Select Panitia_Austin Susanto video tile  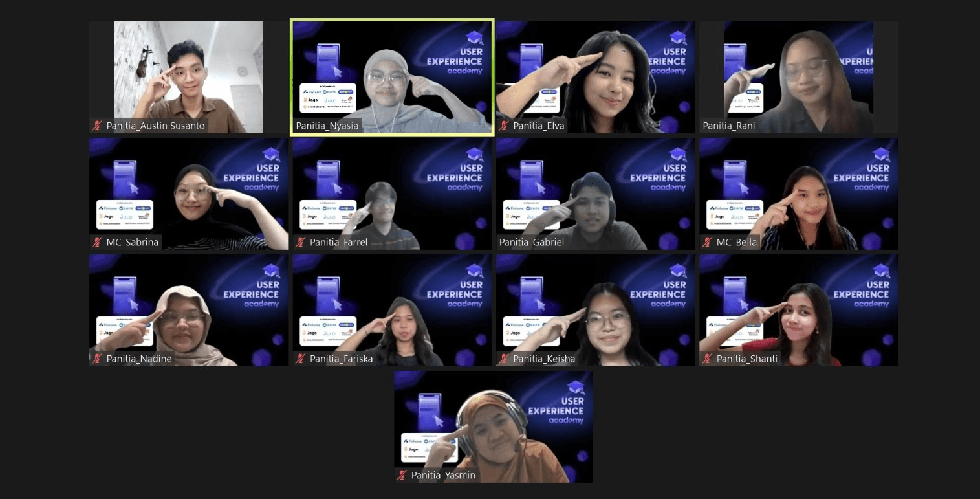click(188, 77)
